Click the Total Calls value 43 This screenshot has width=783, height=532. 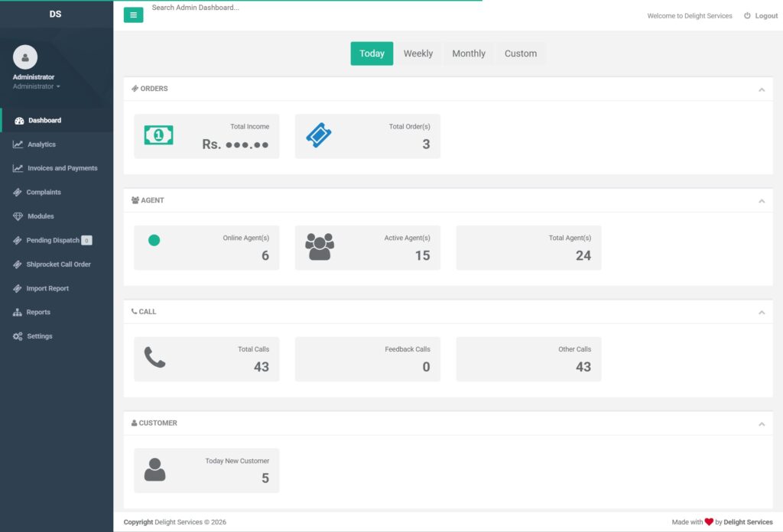262,367
